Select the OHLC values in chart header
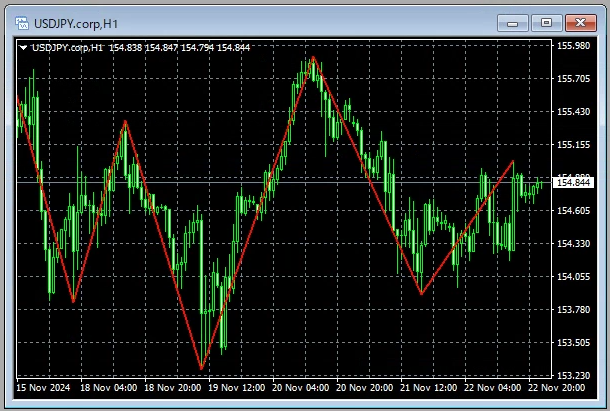The image size is (610, 411). coord(180,47)
